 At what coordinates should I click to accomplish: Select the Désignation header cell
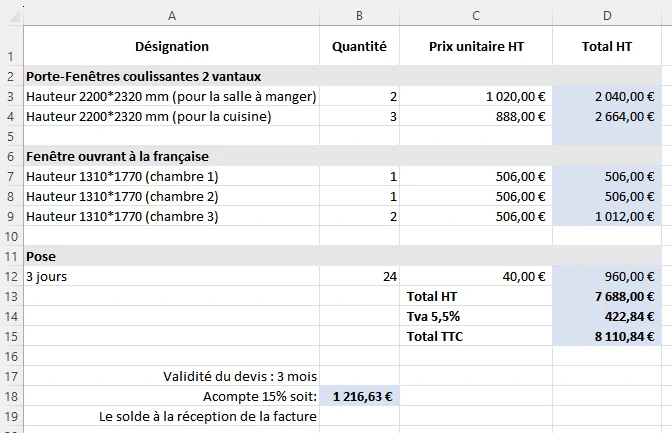(172, 46)
